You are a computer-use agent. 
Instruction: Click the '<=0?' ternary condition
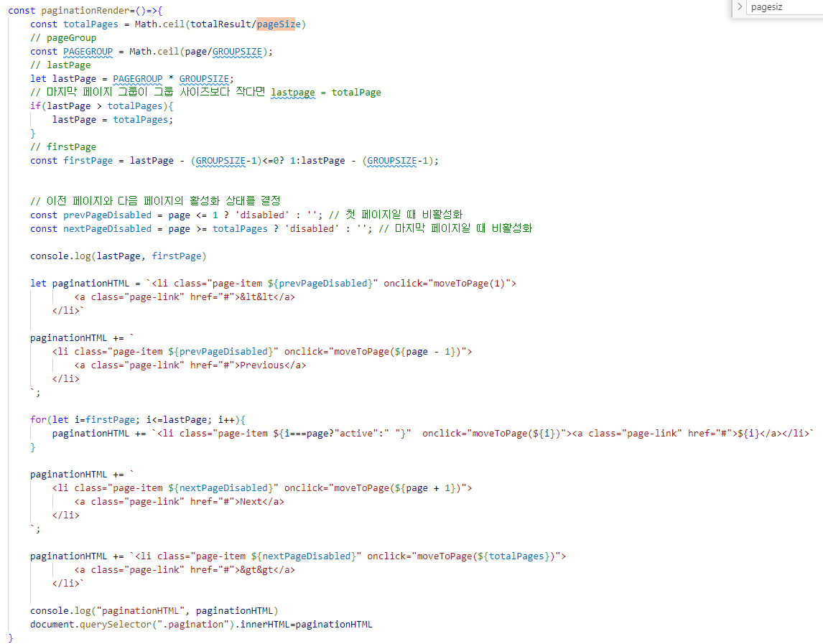pyautogui.click(x=274, y=161)
